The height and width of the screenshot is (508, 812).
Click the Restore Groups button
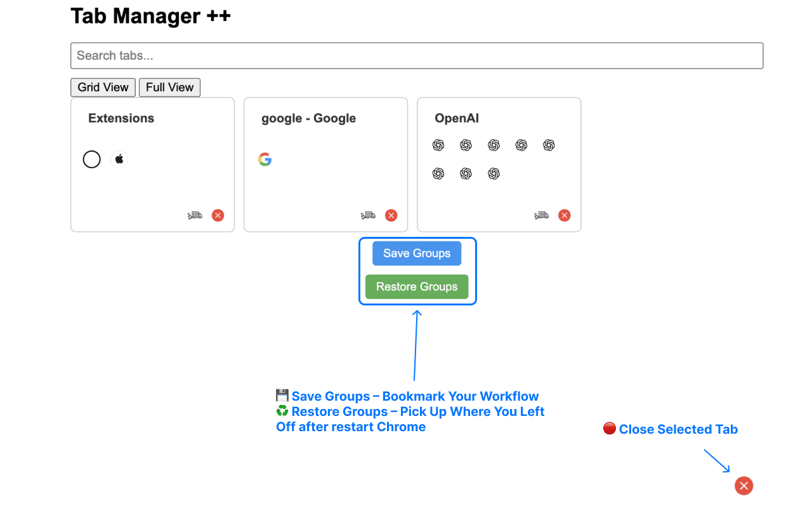417,286
